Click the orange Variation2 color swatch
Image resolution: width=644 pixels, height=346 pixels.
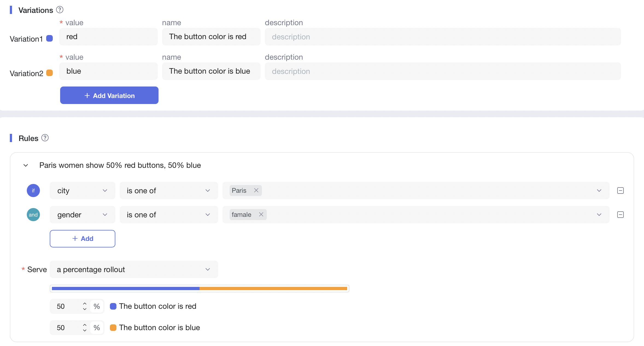49,73
